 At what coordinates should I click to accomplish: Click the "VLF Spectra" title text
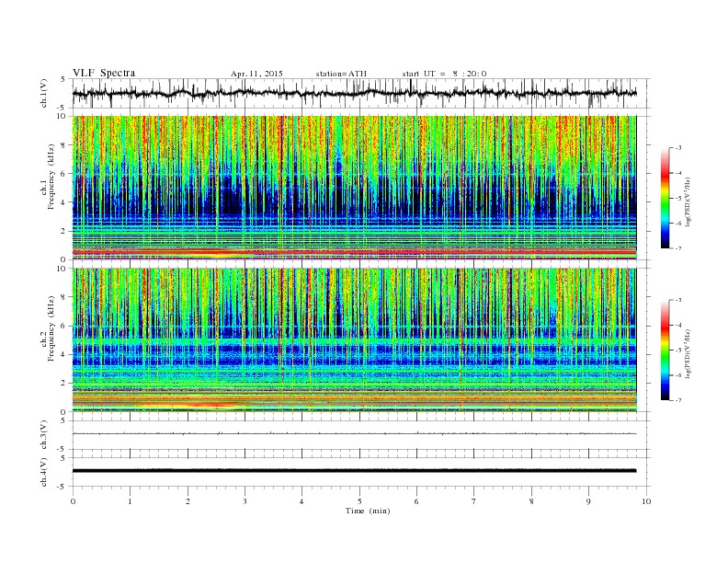point(104,73)
